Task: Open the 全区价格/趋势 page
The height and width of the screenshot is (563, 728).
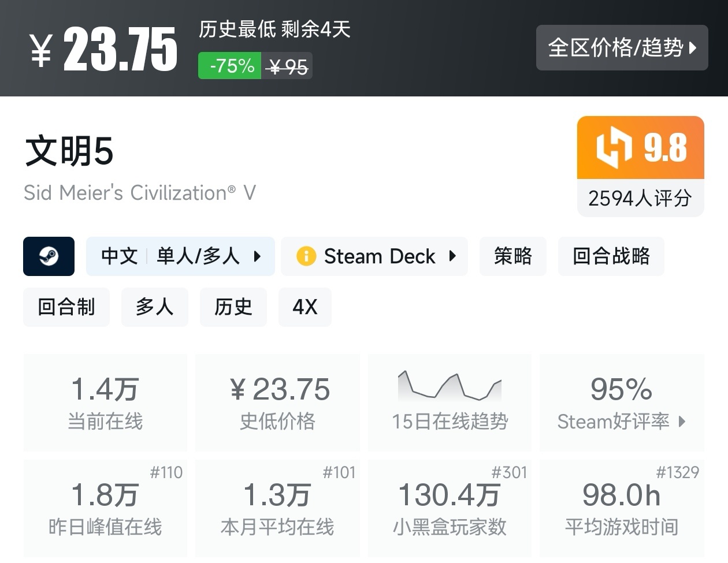Action: tap(622, 49)
